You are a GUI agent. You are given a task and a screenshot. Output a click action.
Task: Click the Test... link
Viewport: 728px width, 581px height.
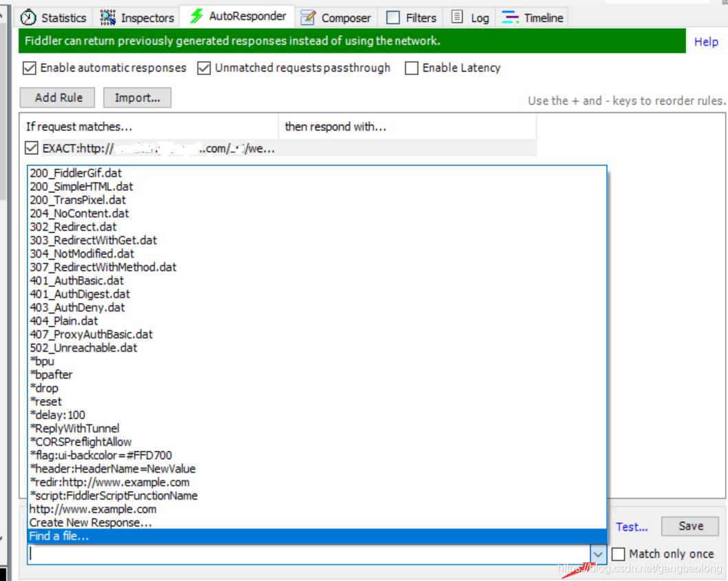point(632,527)
